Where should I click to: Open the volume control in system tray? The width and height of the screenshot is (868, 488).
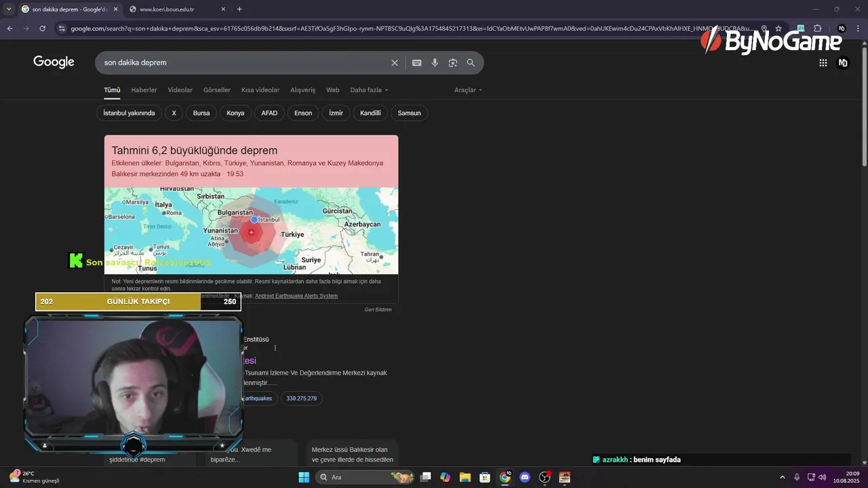823,477
